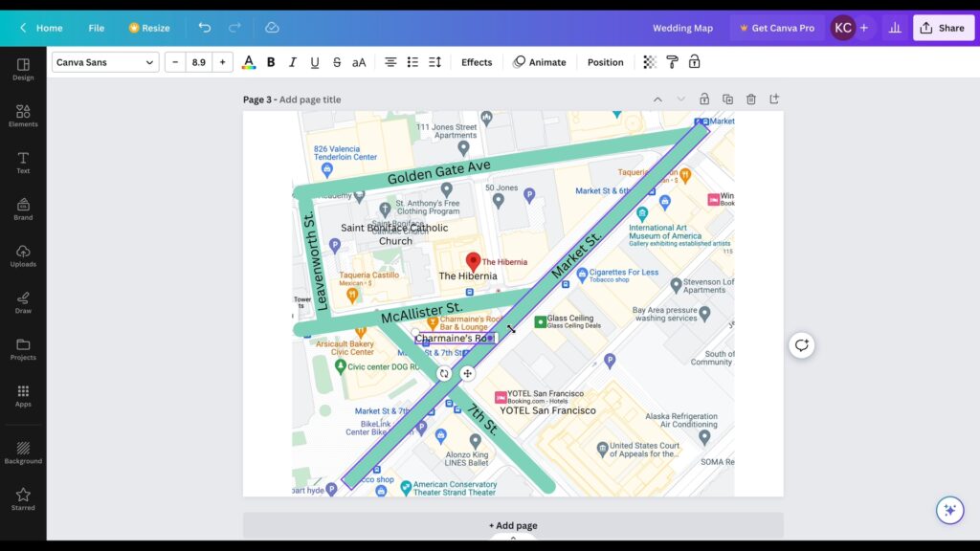Click the Add page button

[x=513, y=525]
